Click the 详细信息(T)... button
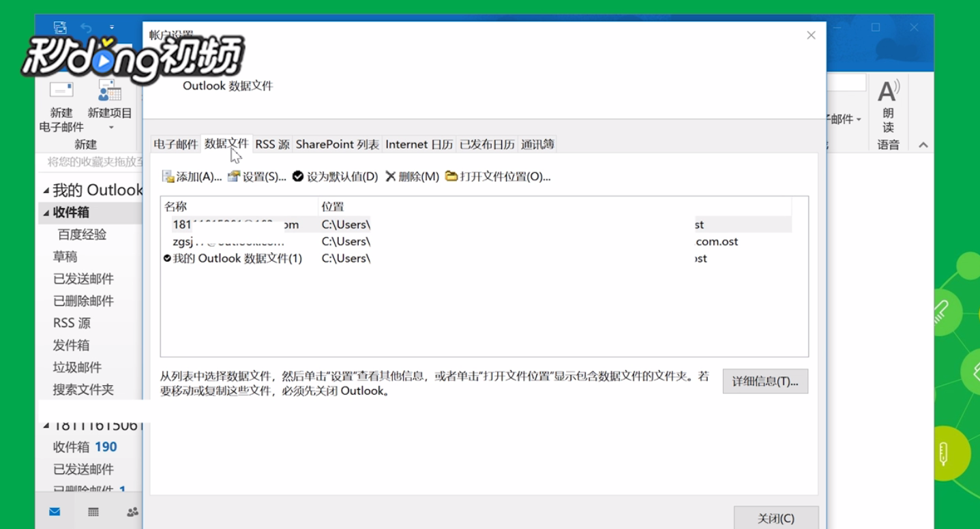 [765, 382]
